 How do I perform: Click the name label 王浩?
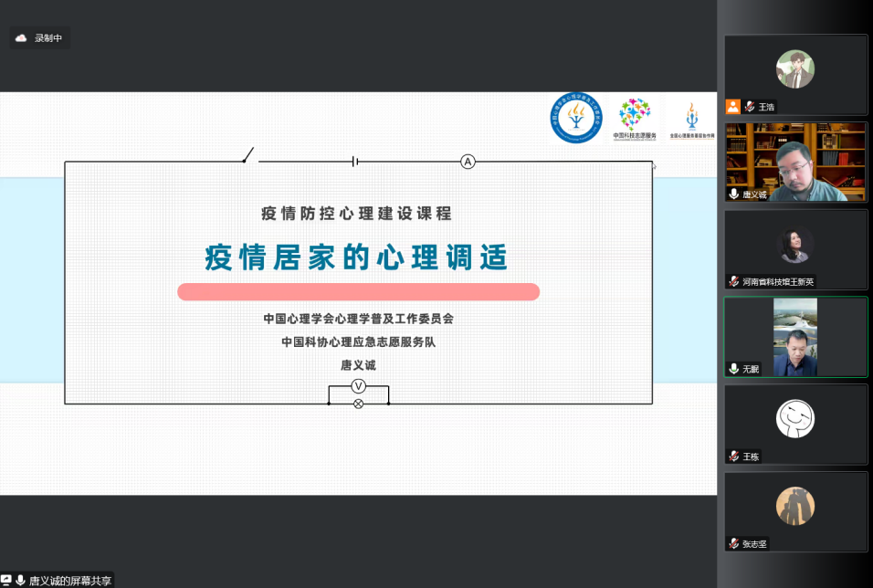pyautogui.click(x=766, y=107)
